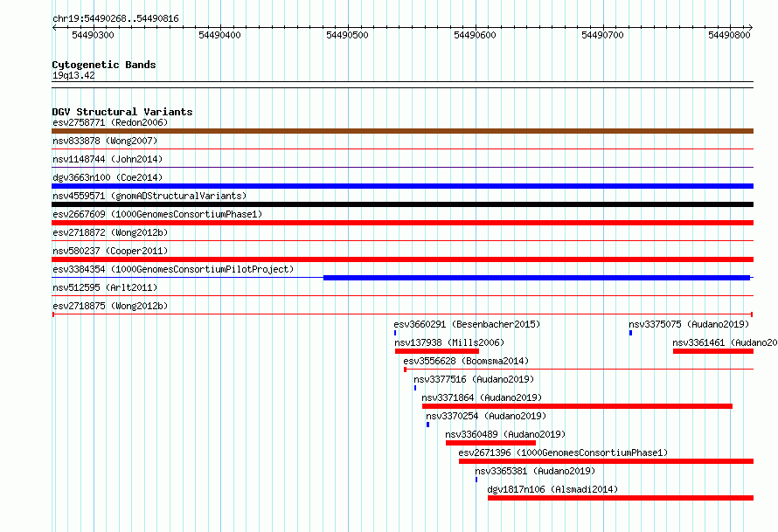The height and width of the screenshot is (532, 778).
Task: Click red bar under nsv137938
Action: coord(436,351)
